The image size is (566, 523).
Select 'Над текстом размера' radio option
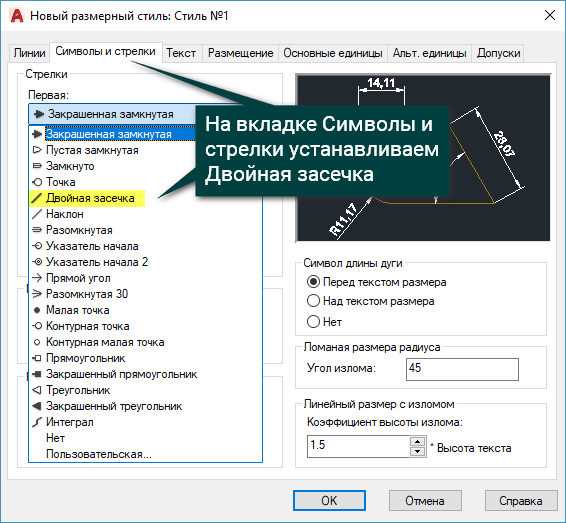pyautogui.click(x=313, y=301)
